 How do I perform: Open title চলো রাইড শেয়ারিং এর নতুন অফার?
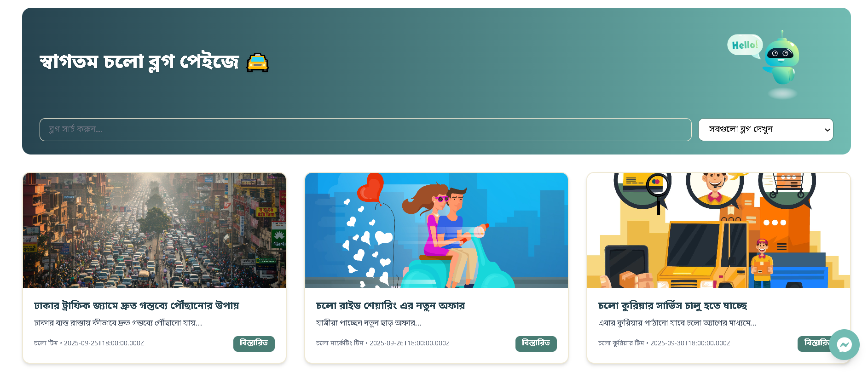(x=390, y=306)
